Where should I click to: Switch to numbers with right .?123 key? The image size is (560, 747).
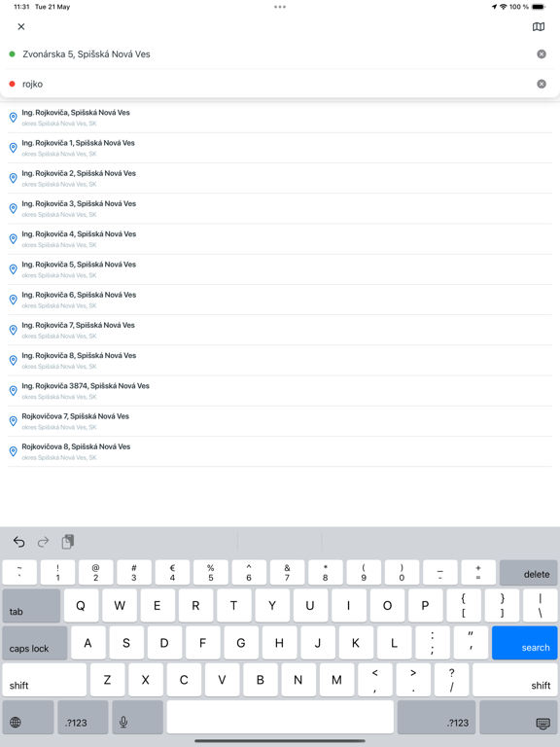point(437,717)
